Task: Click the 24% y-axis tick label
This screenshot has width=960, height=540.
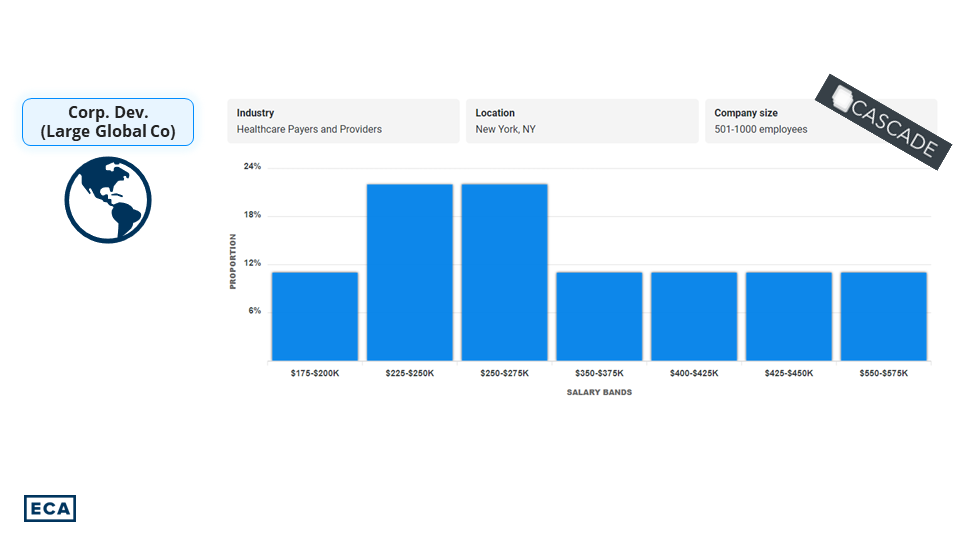Action: (x=252, y=167)
